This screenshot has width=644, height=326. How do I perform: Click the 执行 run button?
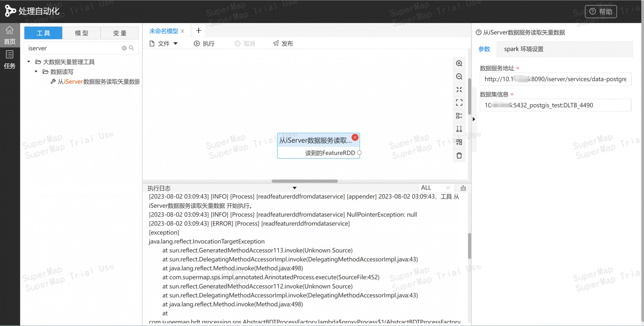204,43
